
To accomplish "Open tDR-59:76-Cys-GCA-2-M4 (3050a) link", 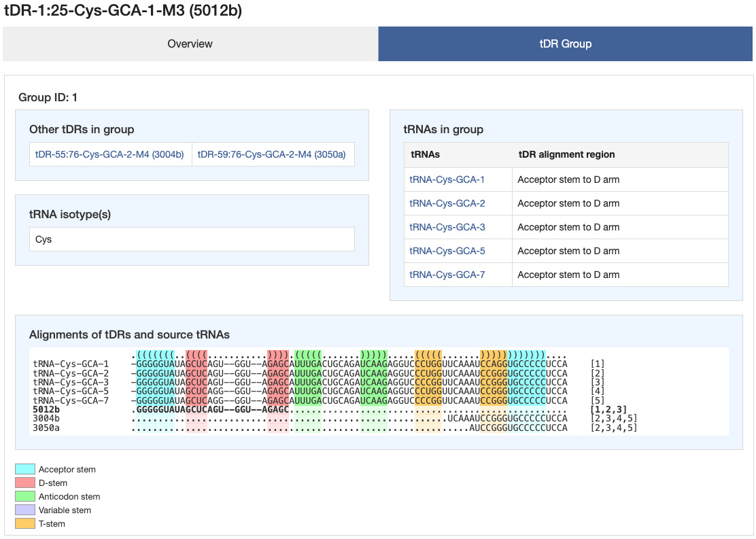I will 273,154.
